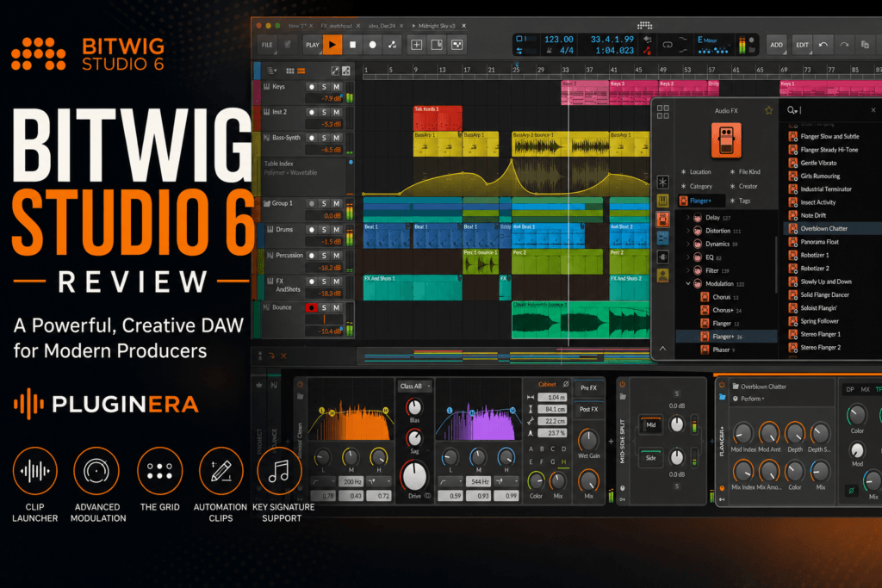Select the user presets browser icon
This screenshot has height=588, width=882.
pos(662,275)
